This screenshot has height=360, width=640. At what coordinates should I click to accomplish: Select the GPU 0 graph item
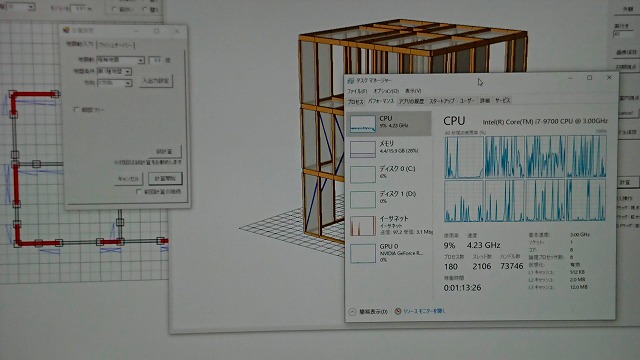[389, 253]
